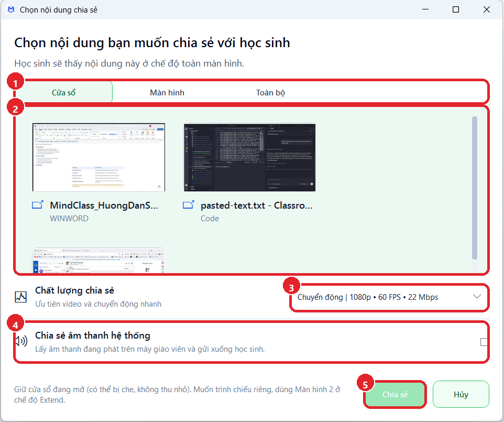Select the pasted-text.txt Code window thumbnail
This screenshot has width=504, height=422.
pyautogui.click(x=249, y=157)
